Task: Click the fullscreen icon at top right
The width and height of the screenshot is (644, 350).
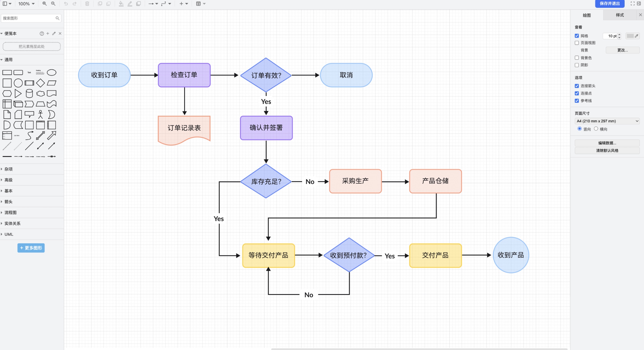Action: coord(632,4)
